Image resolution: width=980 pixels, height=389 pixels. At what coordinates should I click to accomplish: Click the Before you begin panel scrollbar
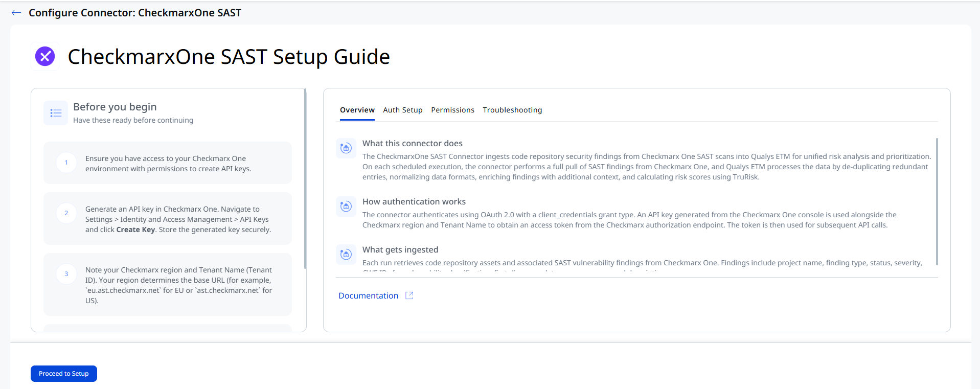coord(305,179)
